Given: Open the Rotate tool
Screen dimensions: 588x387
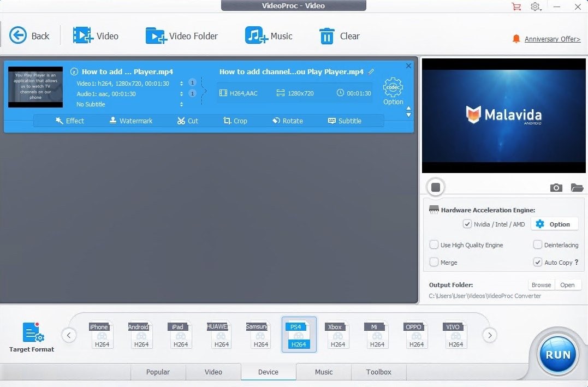Looking at the screenshot, I should (x=288, y=121).
